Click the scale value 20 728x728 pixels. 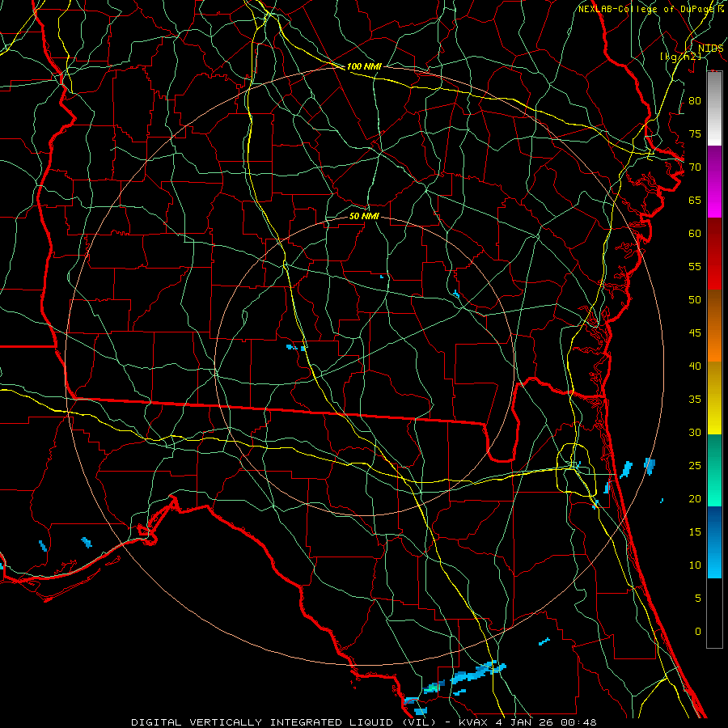695,498
